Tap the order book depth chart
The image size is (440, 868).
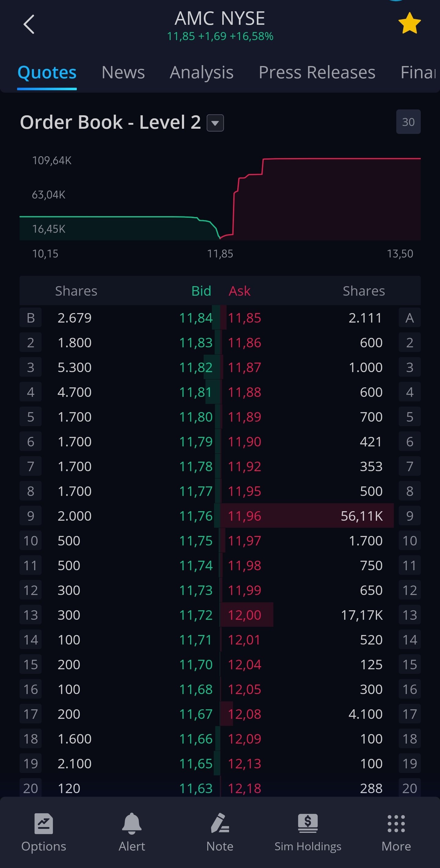pyautogui.click(x=220, y=198)
